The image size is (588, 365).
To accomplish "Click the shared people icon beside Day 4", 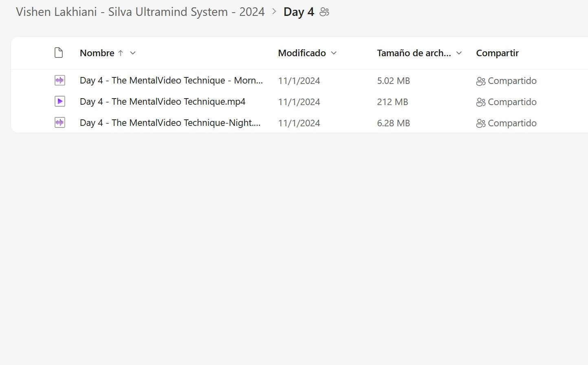I will (x=324, y=12).
